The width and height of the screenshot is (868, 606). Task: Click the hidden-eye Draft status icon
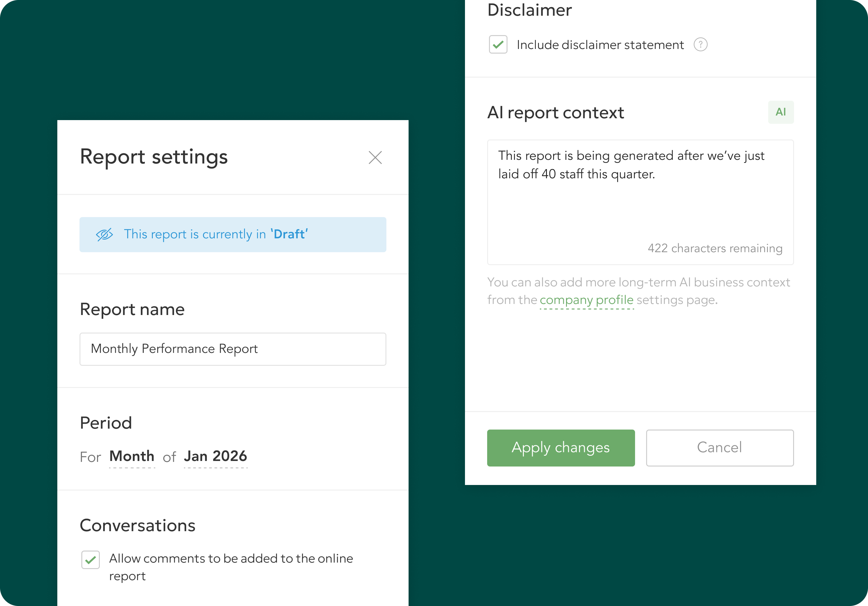(104, 235)
